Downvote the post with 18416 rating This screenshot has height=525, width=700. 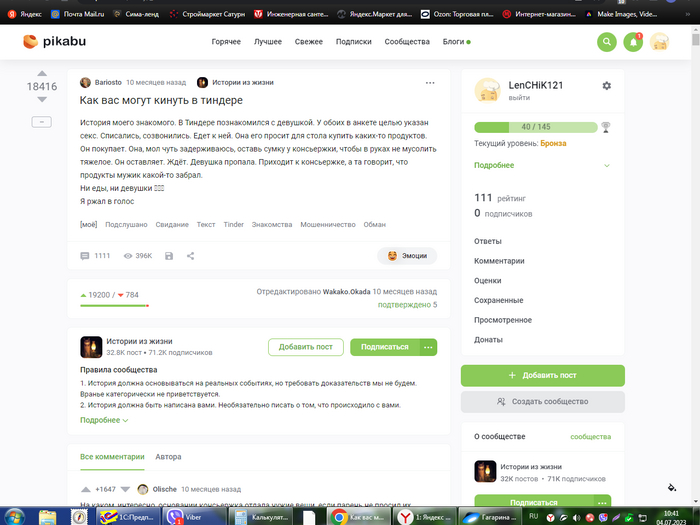[42, 100]
